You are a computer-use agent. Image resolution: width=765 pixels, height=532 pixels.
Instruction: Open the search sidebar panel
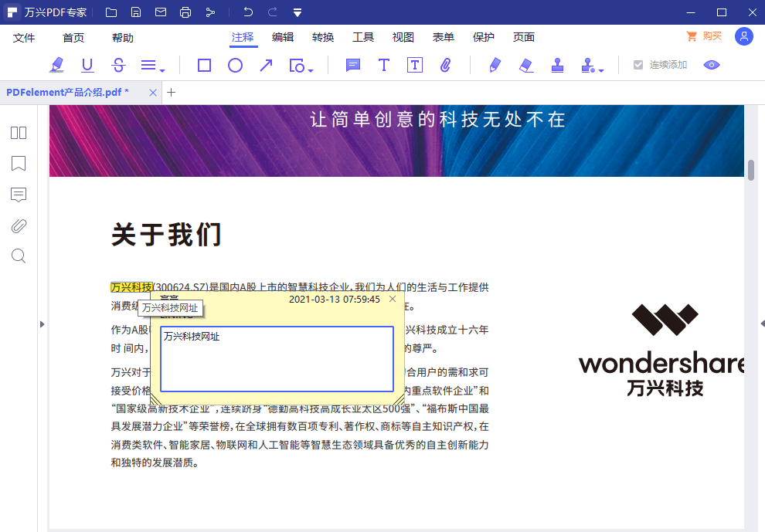[19, 256]
